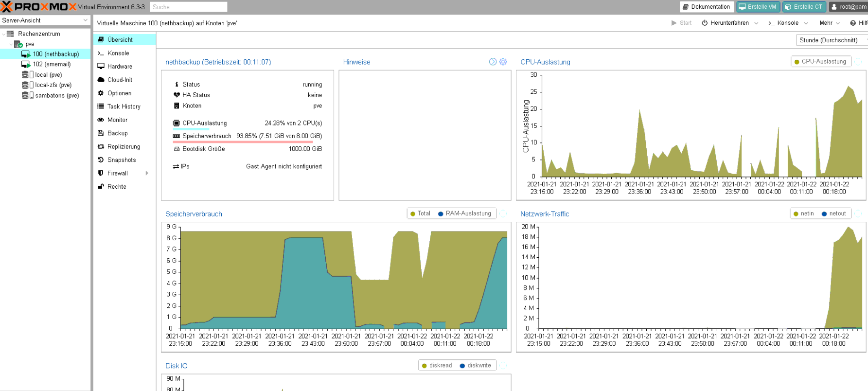Image resolution: width=868 pixels, height=391 pixels.
Task: Click Status info icon
Action: [x=177, y=84]
